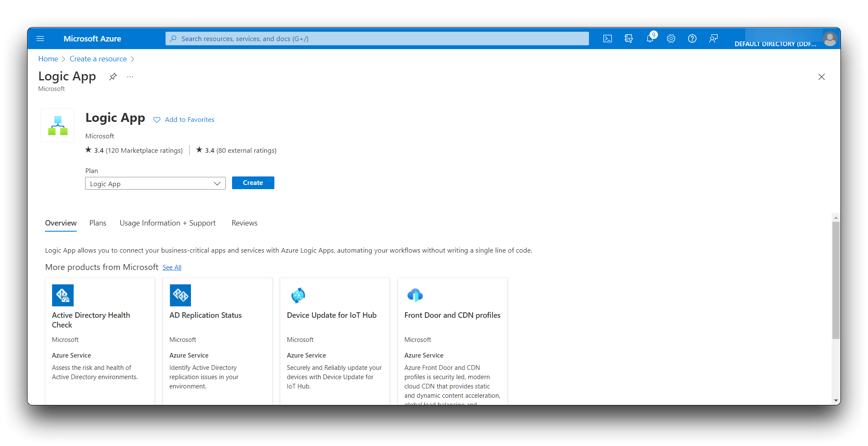The width and height of the screenshot is (868, 446).
Task: Open the Front Door and CDN profiles title
Action: coord(452,315)
